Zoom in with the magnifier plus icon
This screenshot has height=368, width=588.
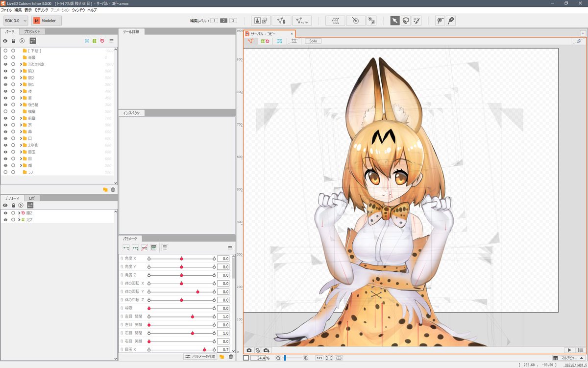click(x=306, y=358)
